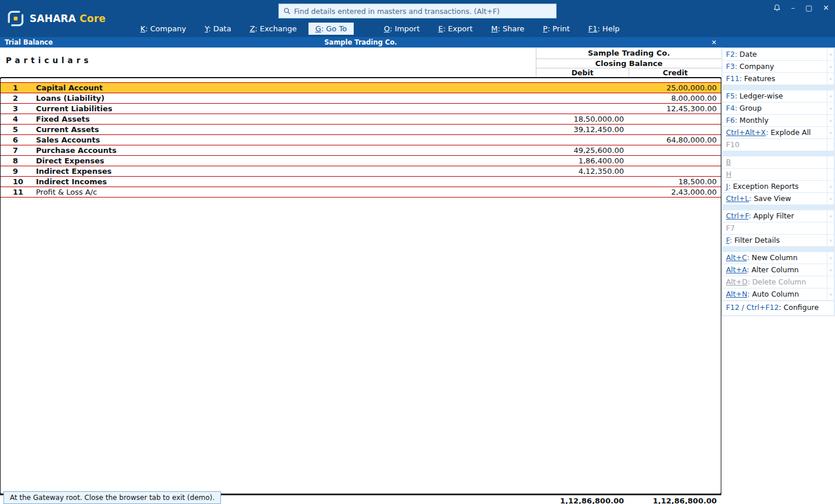Expand the arrow beside Save View
Screen dimensions: 835x504
click(831, 199)
